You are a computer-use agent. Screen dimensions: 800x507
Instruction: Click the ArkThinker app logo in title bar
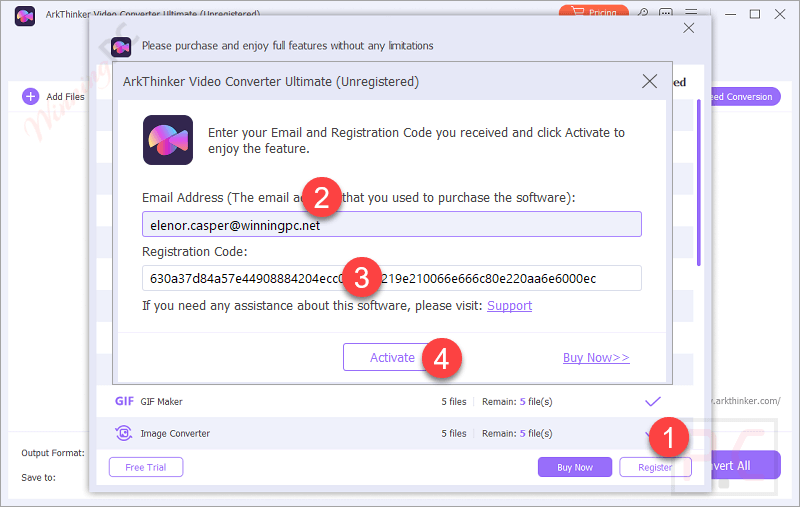click(x=24, y=16)
